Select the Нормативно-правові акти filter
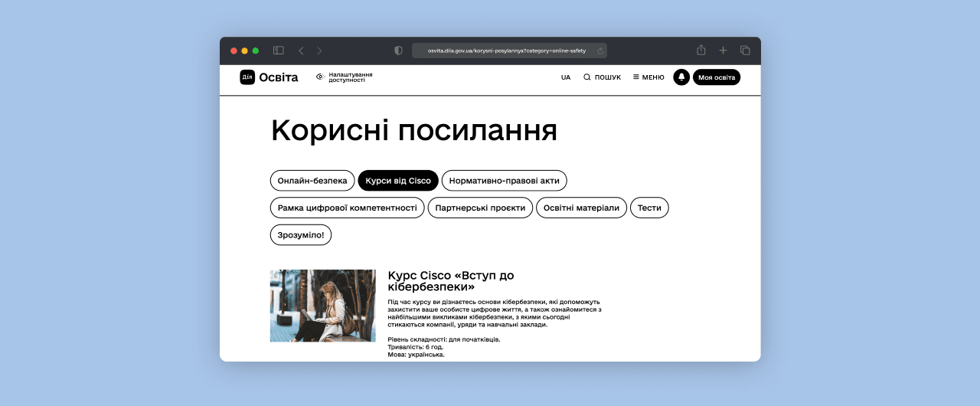The image size is (980, 406). (504, 181)
